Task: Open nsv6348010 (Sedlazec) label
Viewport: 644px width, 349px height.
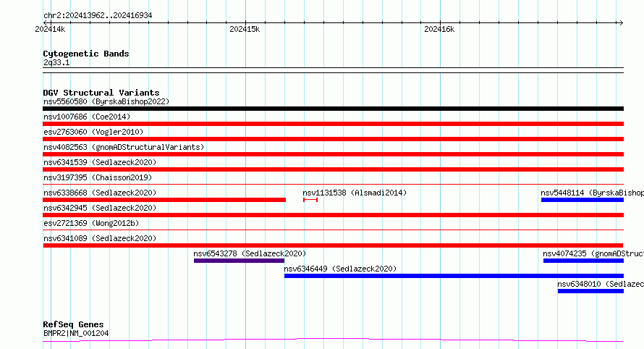Action: coord(601,284)
